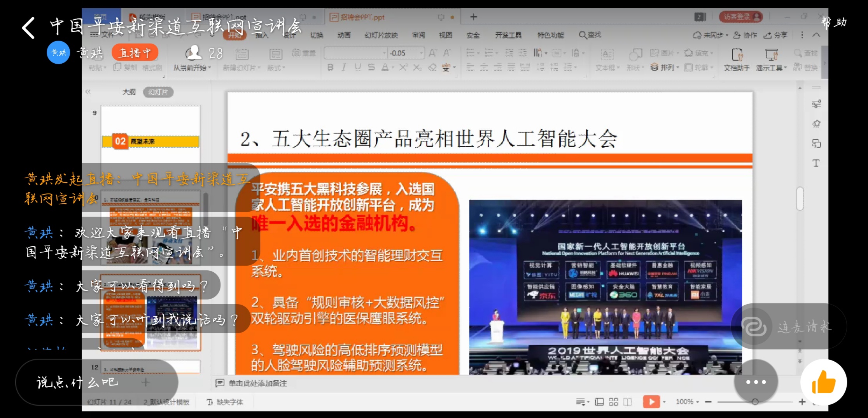Open the 开发工具 developer tools tab
The width and height of the screenshot is (868, 418).
point(508,35)
